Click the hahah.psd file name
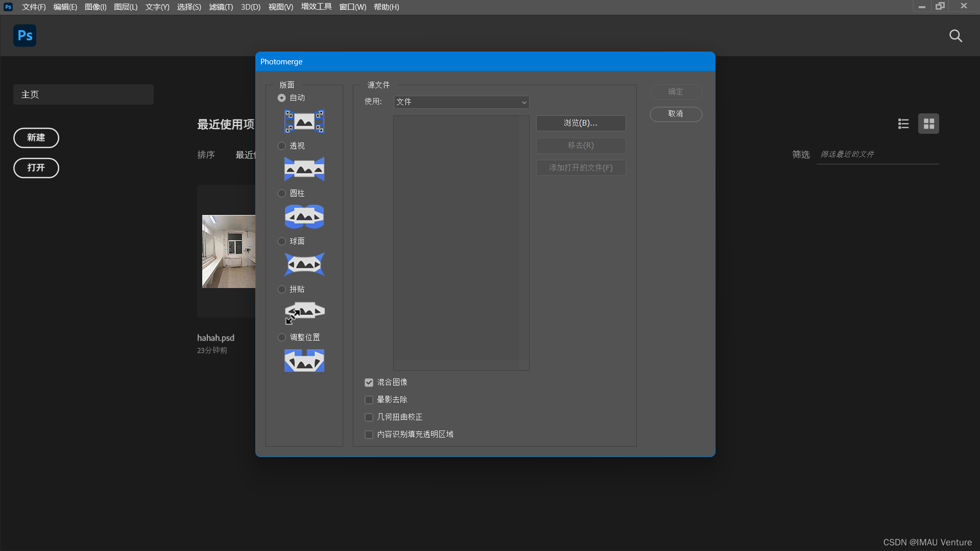Viewport: 980px width, 551px height. (x=216, y=338)
